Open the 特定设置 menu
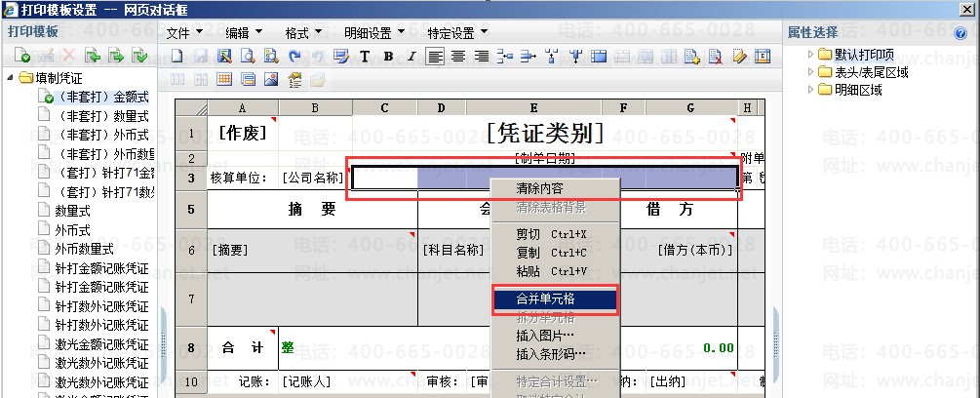The image size is (980, 398). [x=458, y=32]
